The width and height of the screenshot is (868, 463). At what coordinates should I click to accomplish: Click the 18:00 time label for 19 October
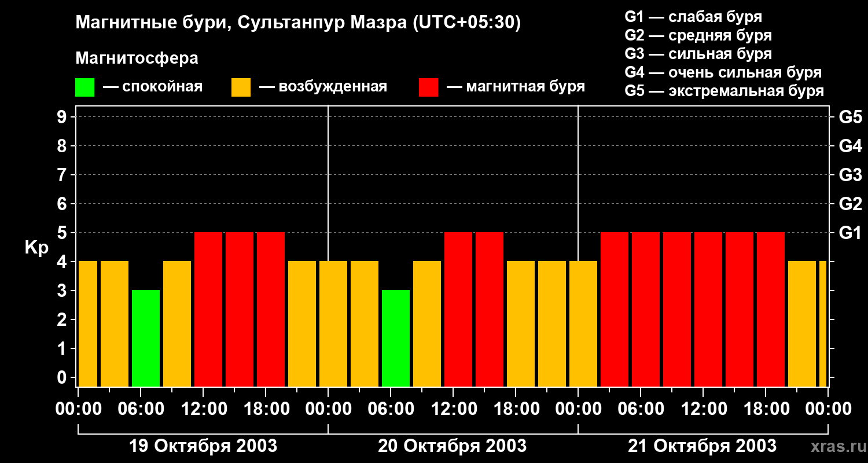pyautogui.click(x=266, y=409)
